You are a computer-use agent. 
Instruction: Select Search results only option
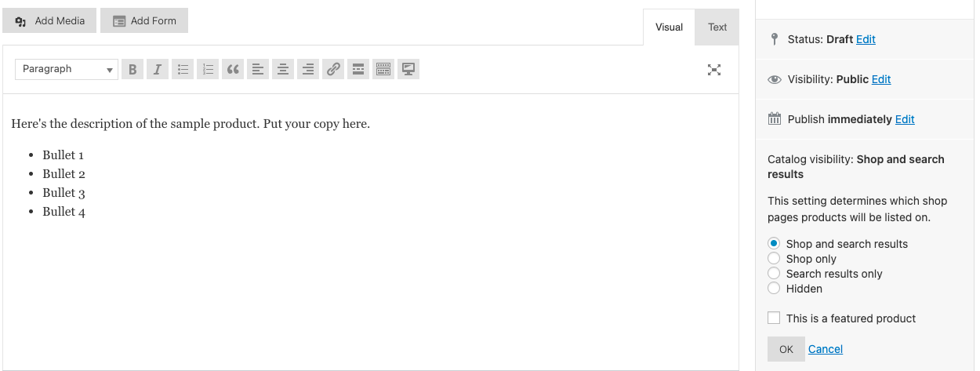tap(774, 274)
